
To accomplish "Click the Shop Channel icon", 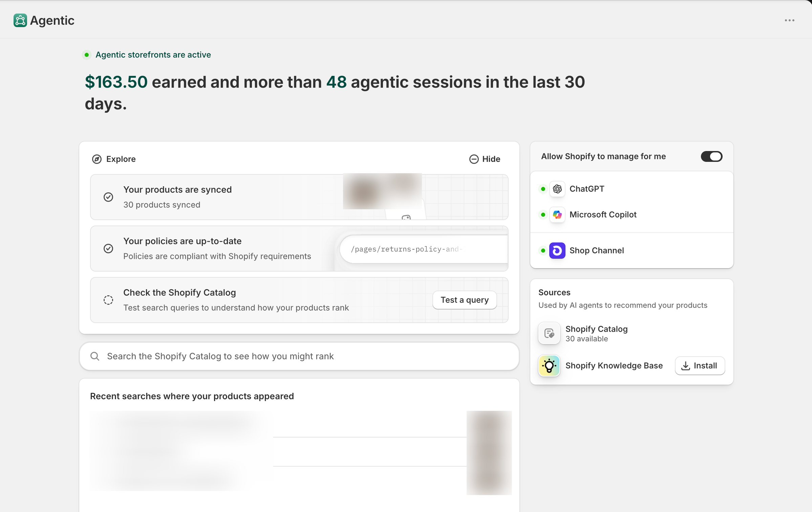I will point(557,251).
